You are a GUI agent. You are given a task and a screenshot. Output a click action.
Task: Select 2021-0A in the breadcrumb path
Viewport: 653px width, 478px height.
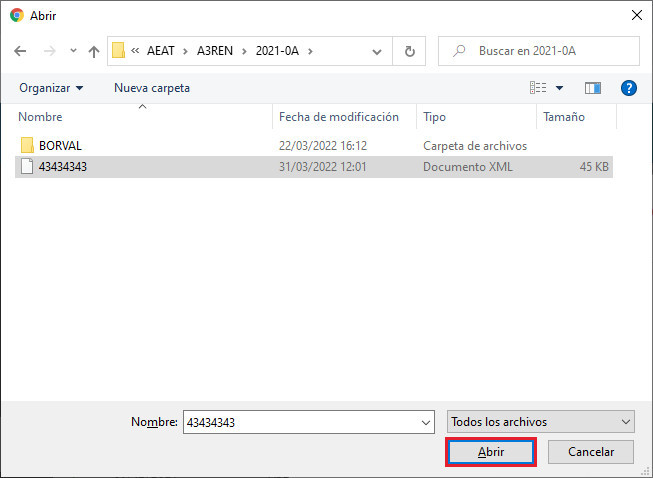pyautogui.click(x=277, y=51)
